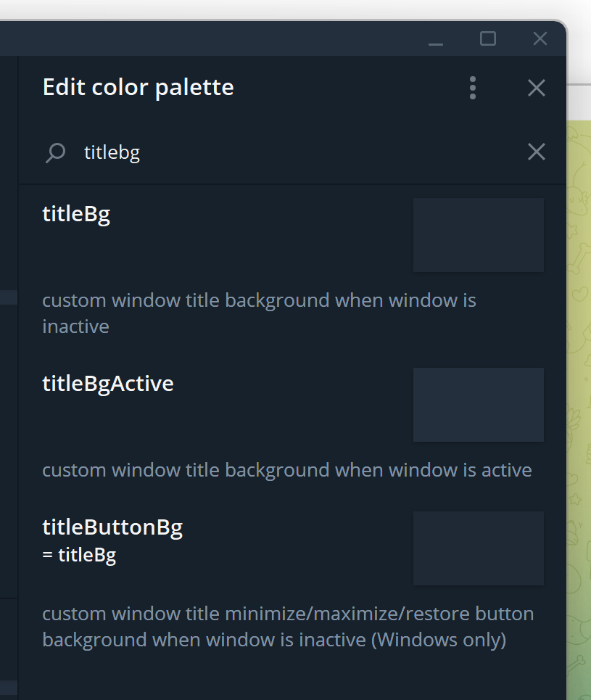Screen dimensions: 591x700
Task: Click the Edit color palette title
Action: point(138,87)
